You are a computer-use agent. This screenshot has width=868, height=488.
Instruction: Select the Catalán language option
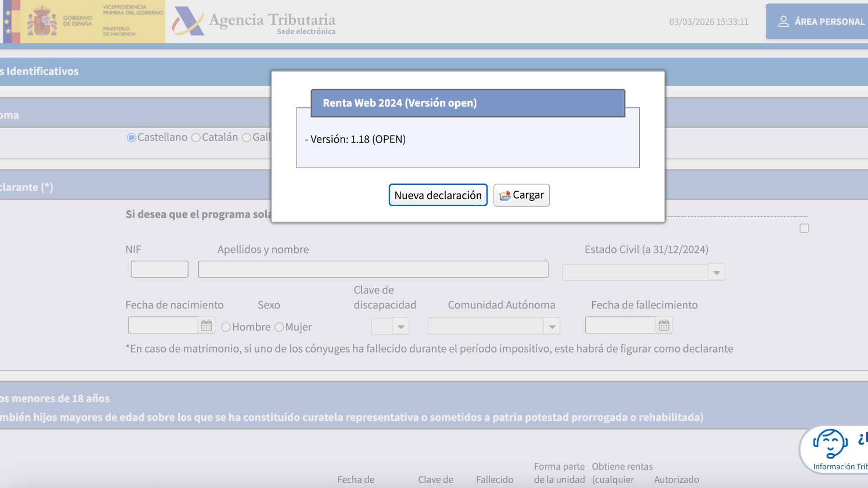coord(196,138)
